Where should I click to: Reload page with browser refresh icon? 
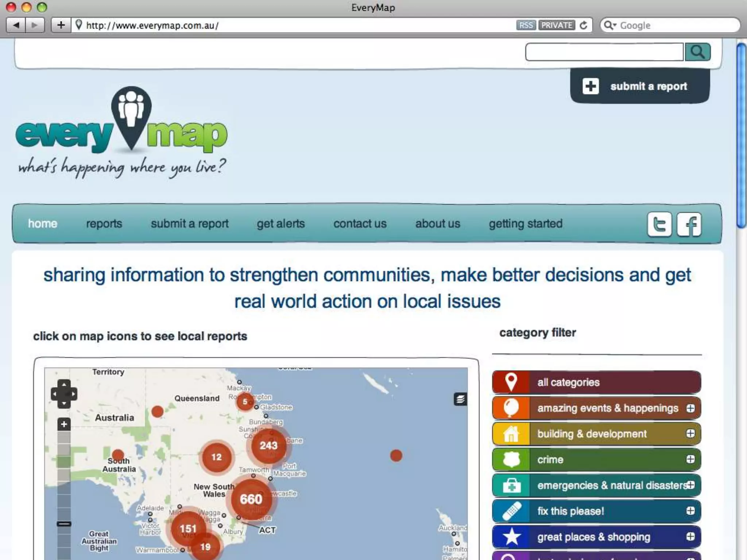(x=584, y=25)
